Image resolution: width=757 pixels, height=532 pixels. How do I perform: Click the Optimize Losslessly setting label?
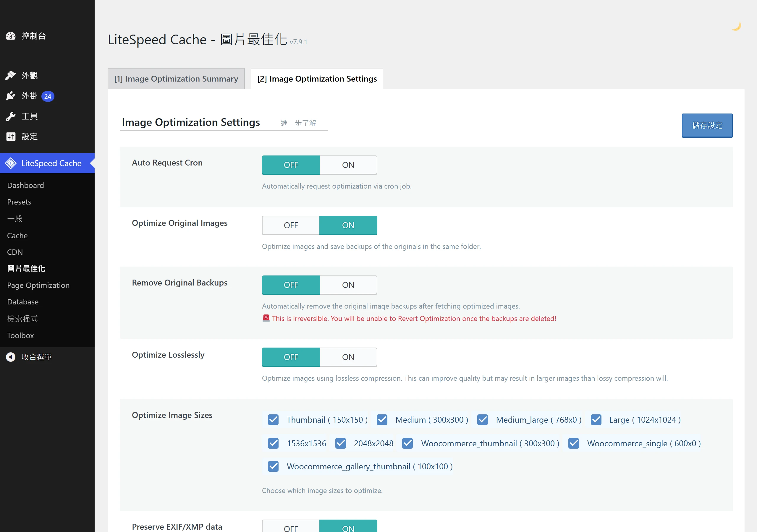click(x=168, y=355)
